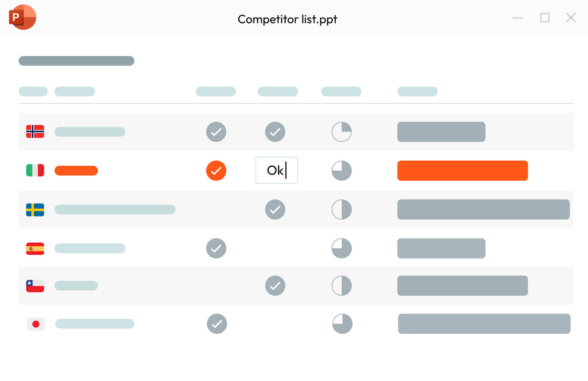Image resolution: width=588 pixels, height=381 pixels.
Task: Toggle the checkmark in Sweden row
Action: coord(275,210)
